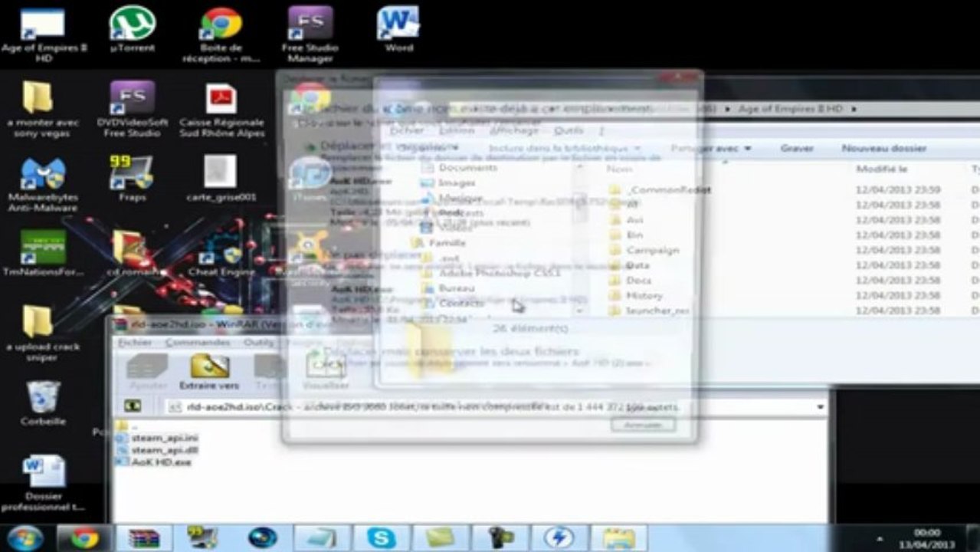Select the Campaign folder in Explorer
This screenshot has width=980, height=552.
[x=644, y=250]
